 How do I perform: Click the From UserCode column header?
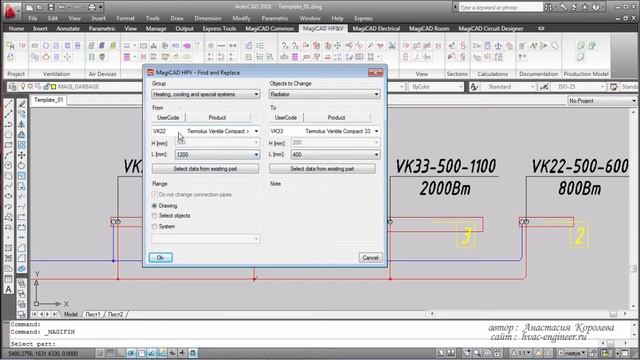(x=168, y=118)
